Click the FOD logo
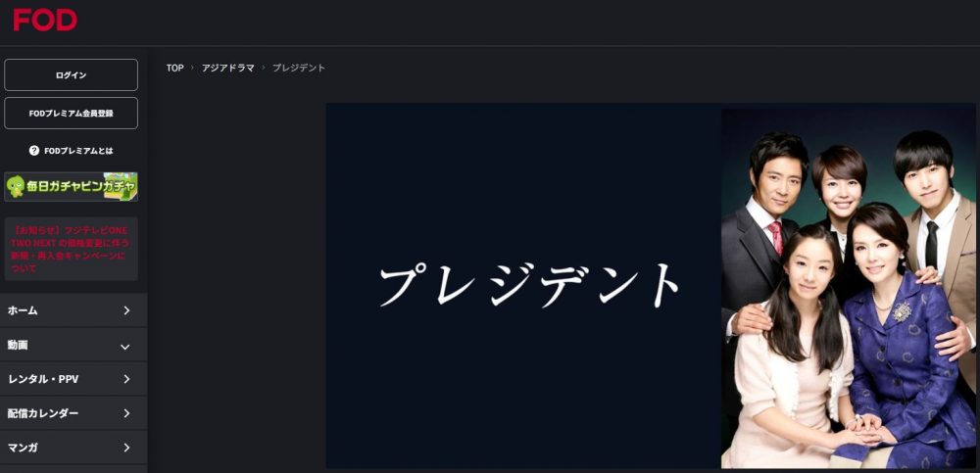Screen dimensions: 980x473 tap(45, 20)
